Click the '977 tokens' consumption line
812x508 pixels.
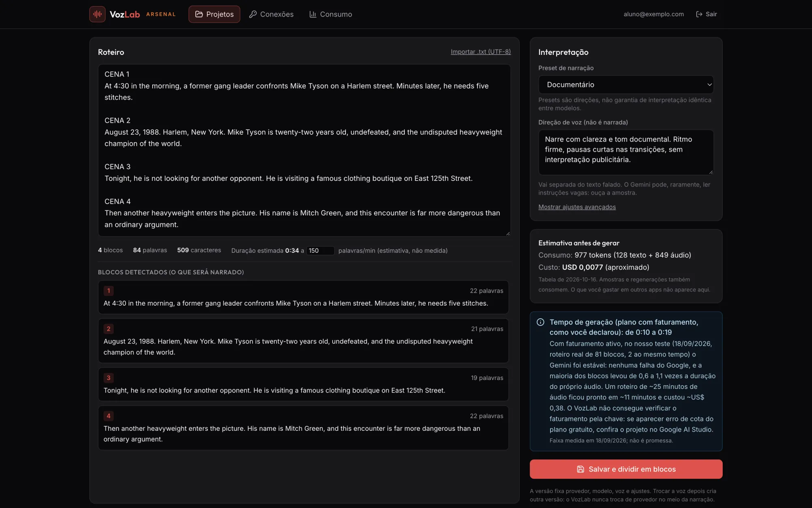[614, 255]
